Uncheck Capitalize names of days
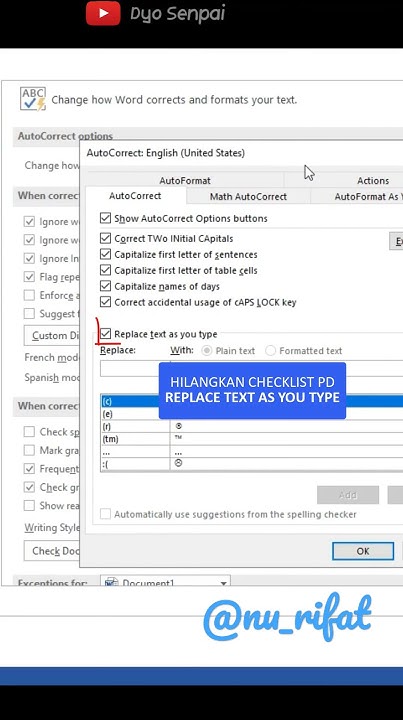403x720 pixels. pos(106,287)
